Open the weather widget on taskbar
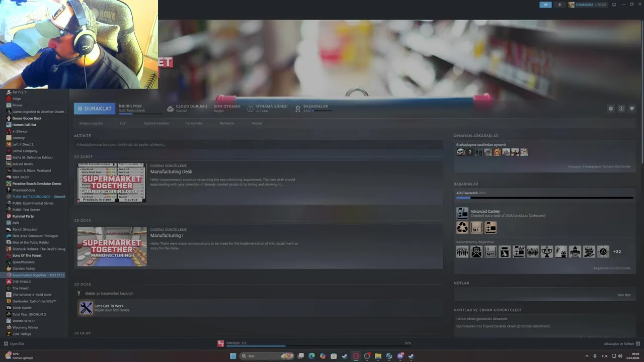644x362 pixels. coord(19,356)
